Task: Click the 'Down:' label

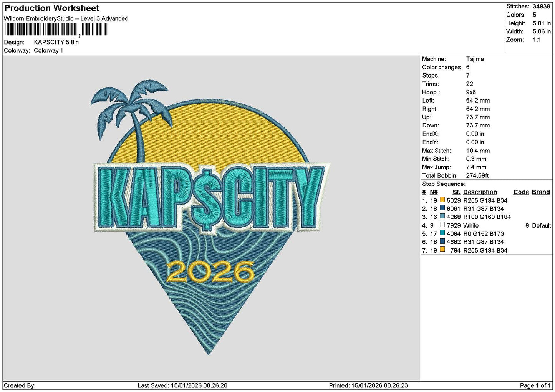Action: pyautogui.click(x=430, y=126)
